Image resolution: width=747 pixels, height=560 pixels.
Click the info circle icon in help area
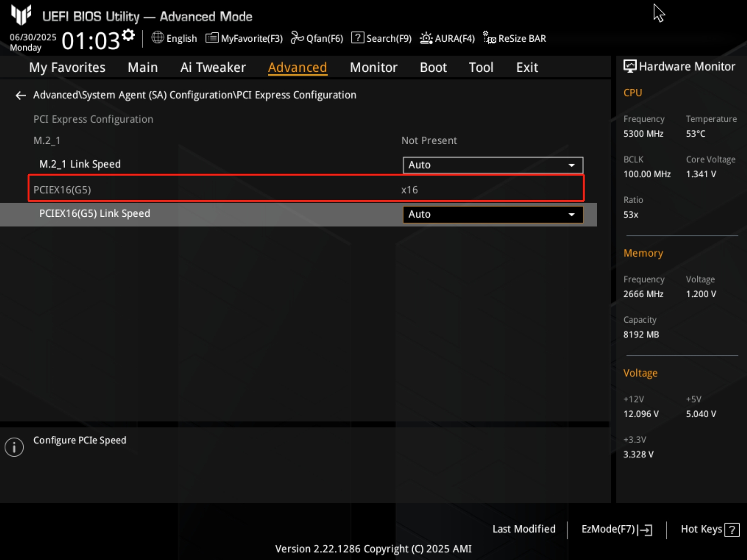tap(14, 447)
